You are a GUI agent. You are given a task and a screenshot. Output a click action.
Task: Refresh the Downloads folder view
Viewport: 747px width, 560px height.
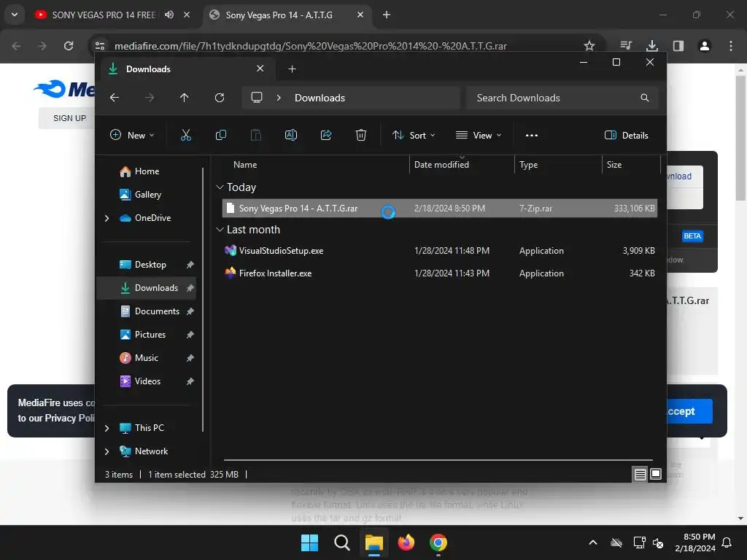pos(220,98)
